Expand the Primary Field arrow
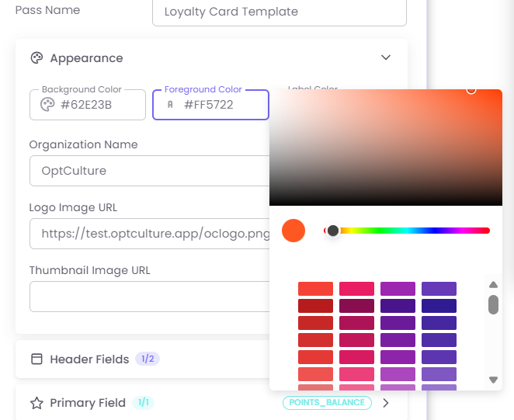514x420 pixels. click(386, 403)
